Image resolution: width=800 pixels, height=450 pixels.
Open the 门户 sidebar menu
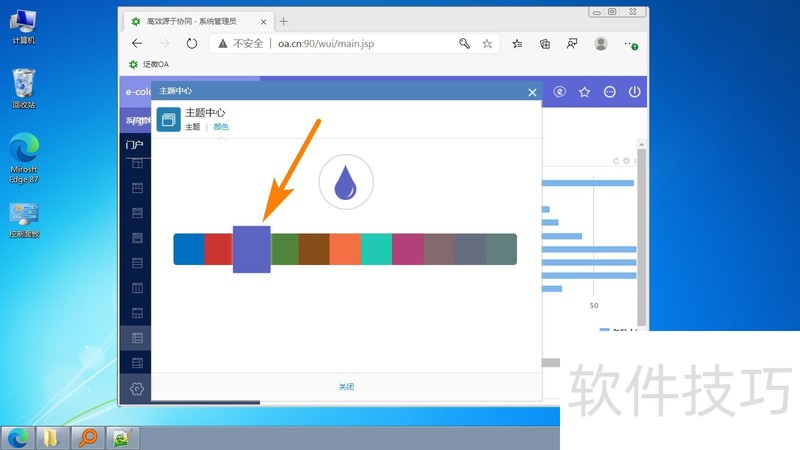coord(135,145)
